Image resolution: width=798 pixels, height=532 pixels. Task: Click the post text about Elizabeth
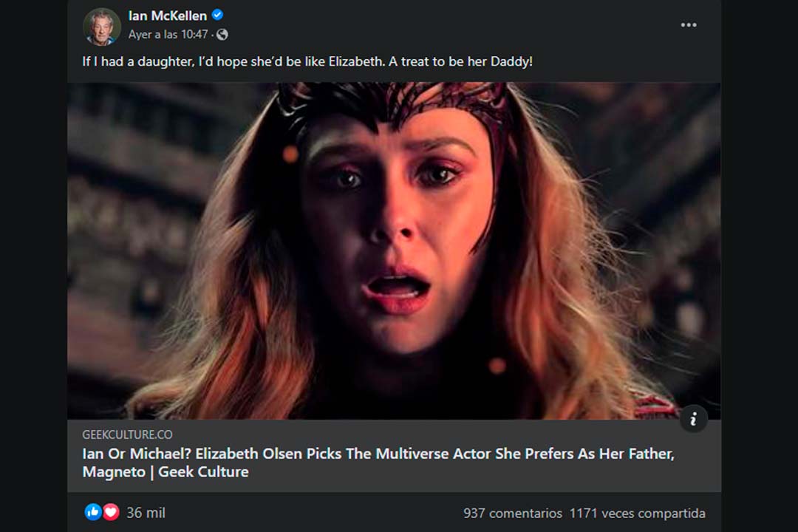click(x=307, y=61)
